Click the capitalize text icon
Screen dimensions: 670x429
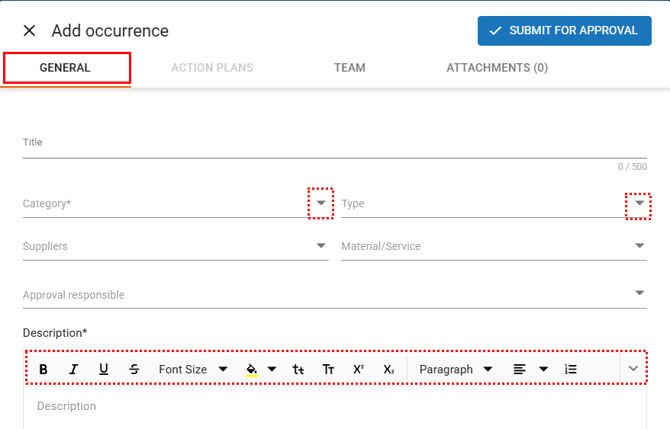pyautogui.click(x=328, y=369)
